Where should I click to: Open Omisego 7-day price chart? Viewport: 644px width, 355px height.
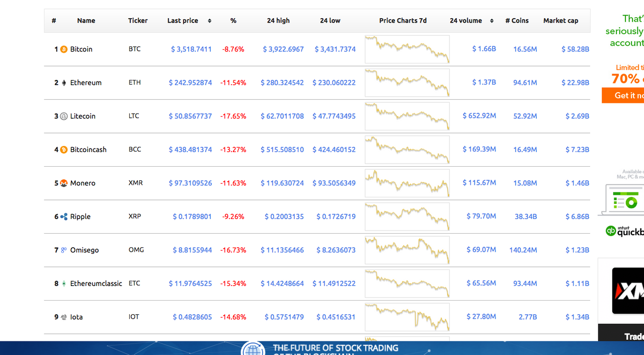click(407, 250)
